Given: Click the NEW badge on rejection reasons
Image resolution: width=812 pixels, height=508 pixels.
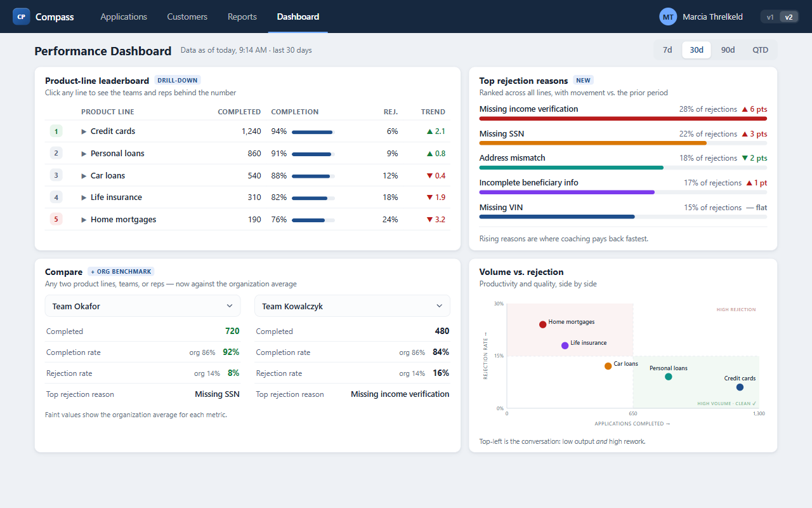Looking at the screenshot, I should (584, 81).
